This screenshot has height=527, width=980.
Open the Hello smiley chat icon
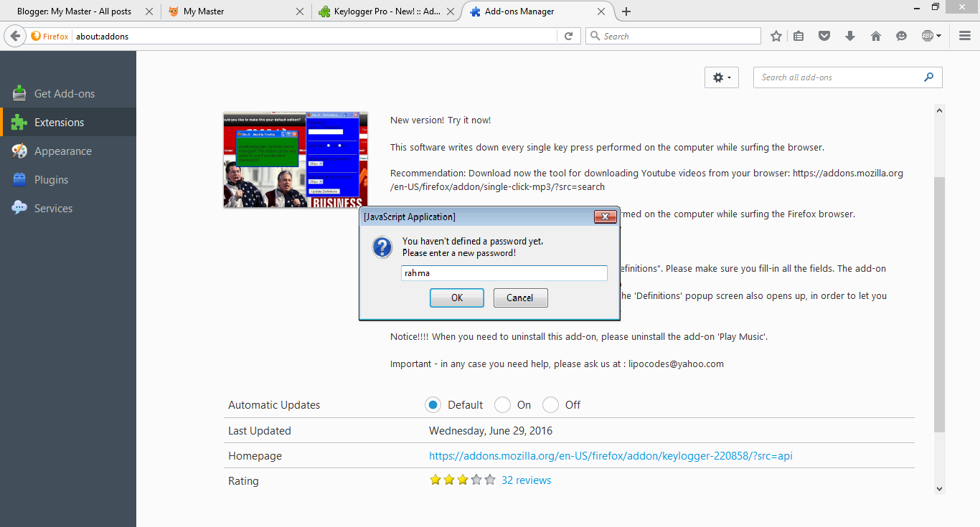(902, 36)
